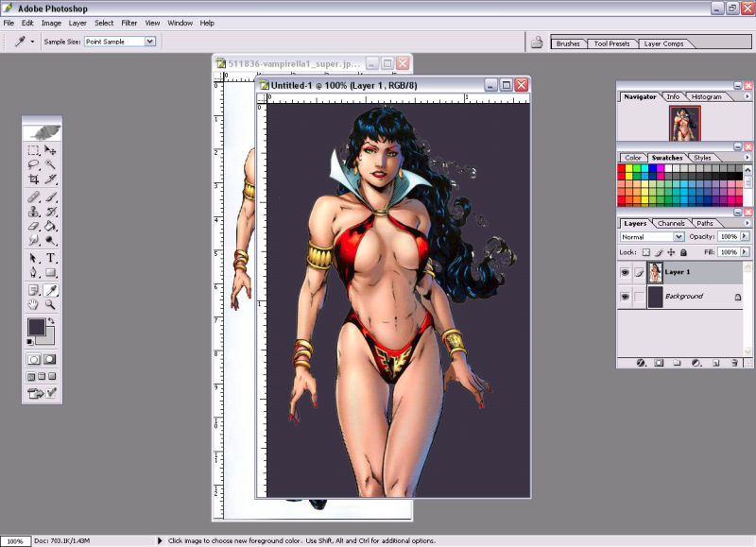Switch to Quick Mask mode
The width and height of the screenshot is (756, 547).
50,359
